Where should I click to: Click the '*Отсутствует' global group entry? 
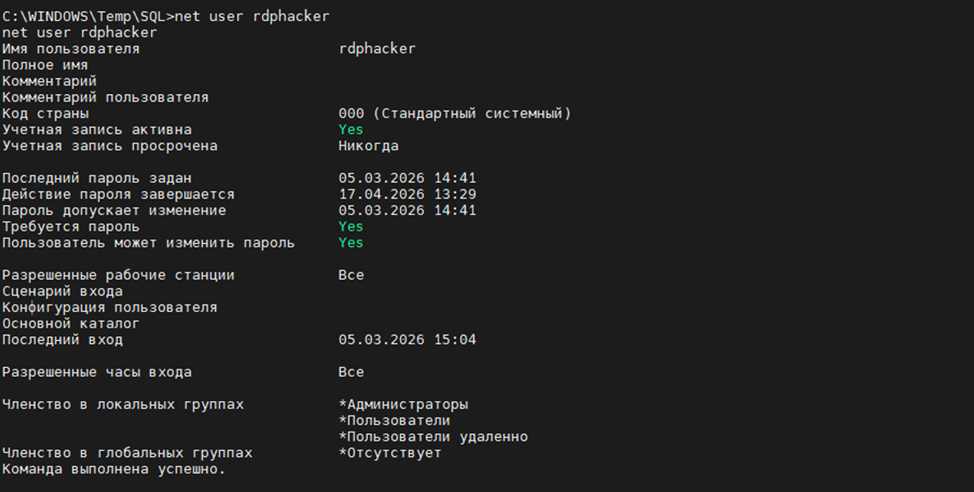[x=390, y=452]
